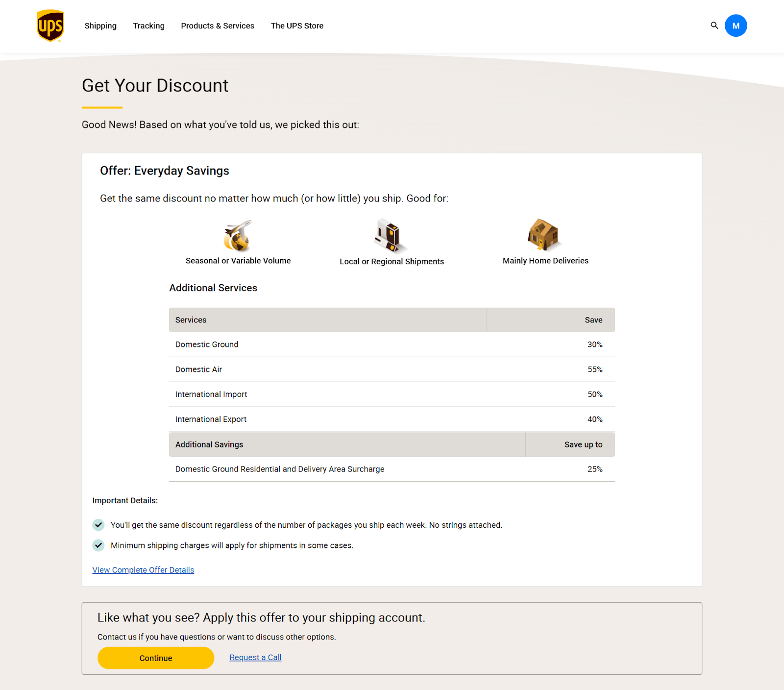
Task: Open the search magnifier icon
Action: click(x=714, y=25)
